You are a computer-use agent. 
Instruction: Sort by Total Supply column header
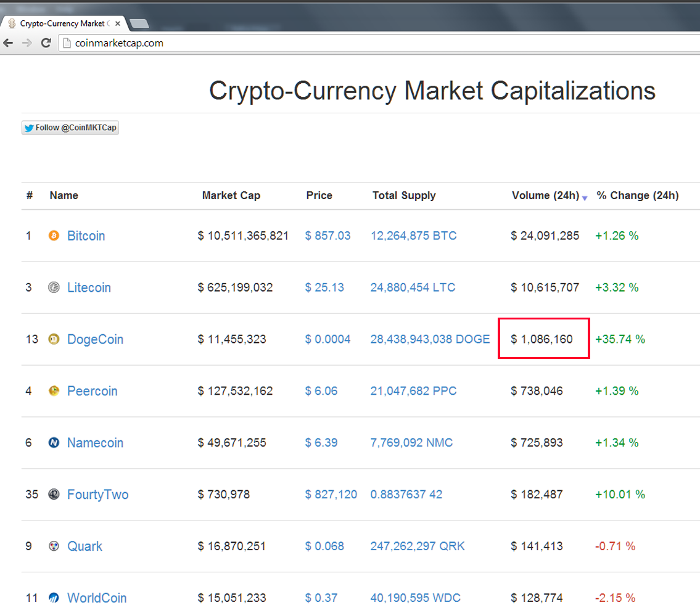404,195
